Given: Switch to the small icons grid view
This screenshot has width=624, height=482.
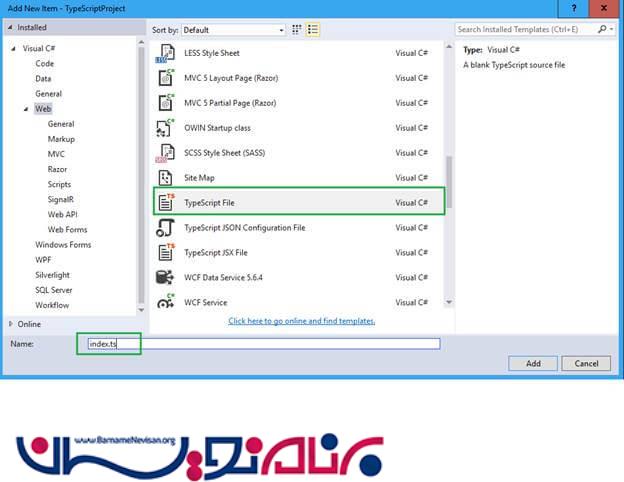Looking at the screenshot, I should 299,30.
